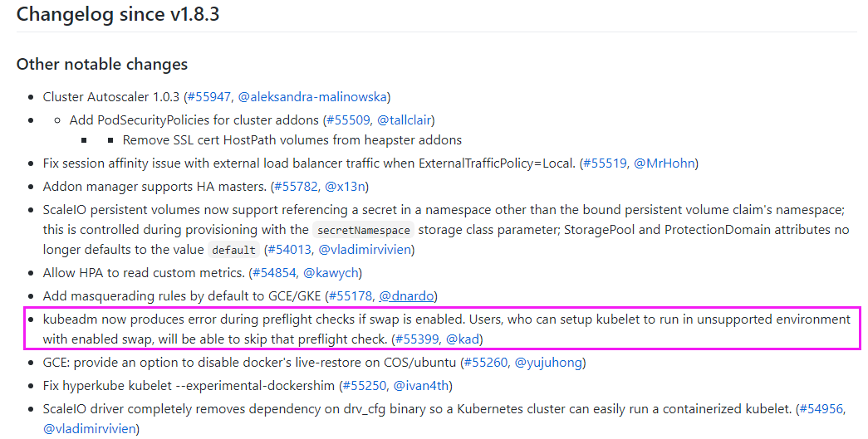Screen dimensions: 868x439
Task: Open @yujuhong profile link
Action: point(548,362)
